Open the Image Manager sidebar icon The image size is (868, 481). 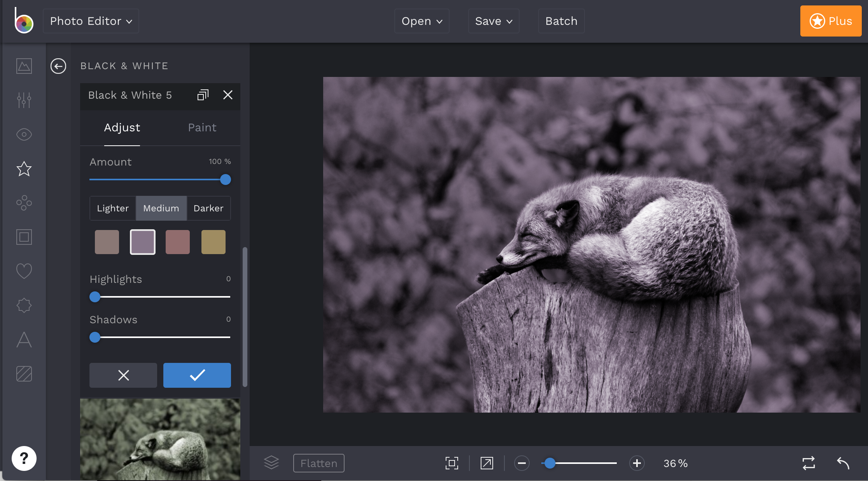pos(24,66)
